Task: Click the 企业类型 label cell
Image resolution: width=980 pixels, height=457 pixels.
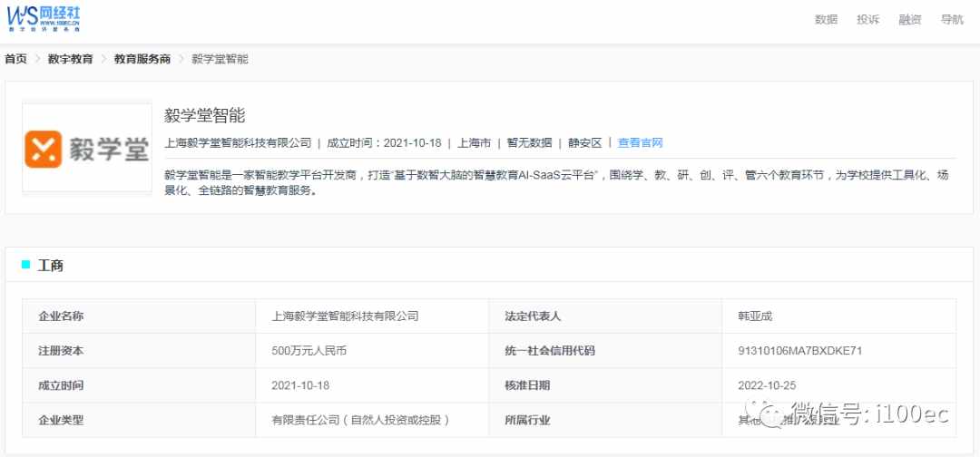Action: click(x=139, y=420)
